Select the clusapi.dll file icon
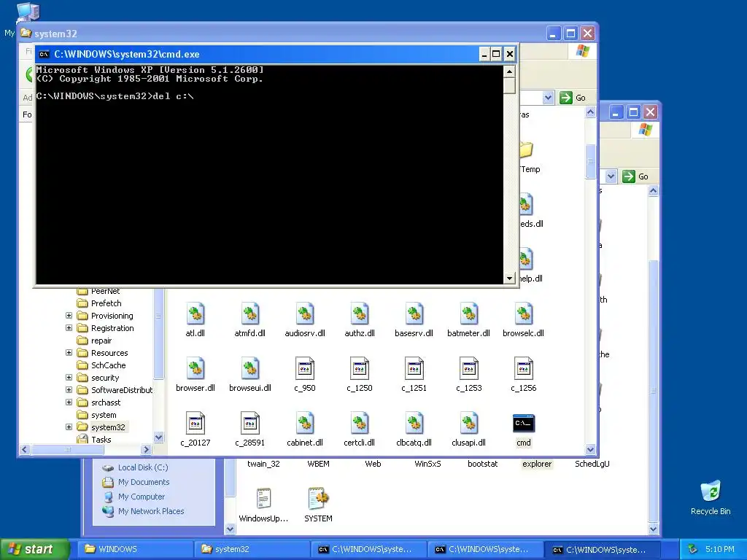This screenshot has height=560, width=747. click(x=469, y=424)
